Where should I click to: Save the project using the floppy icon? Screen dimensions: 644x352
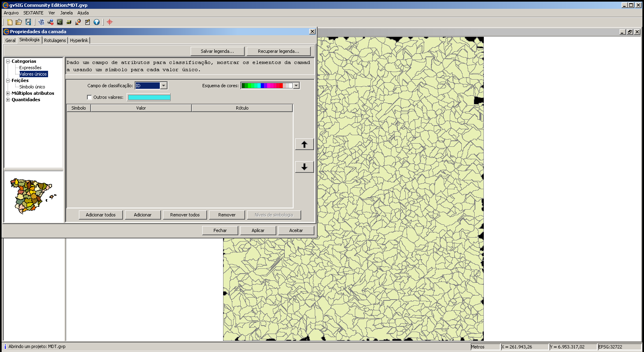click(28, 22)
